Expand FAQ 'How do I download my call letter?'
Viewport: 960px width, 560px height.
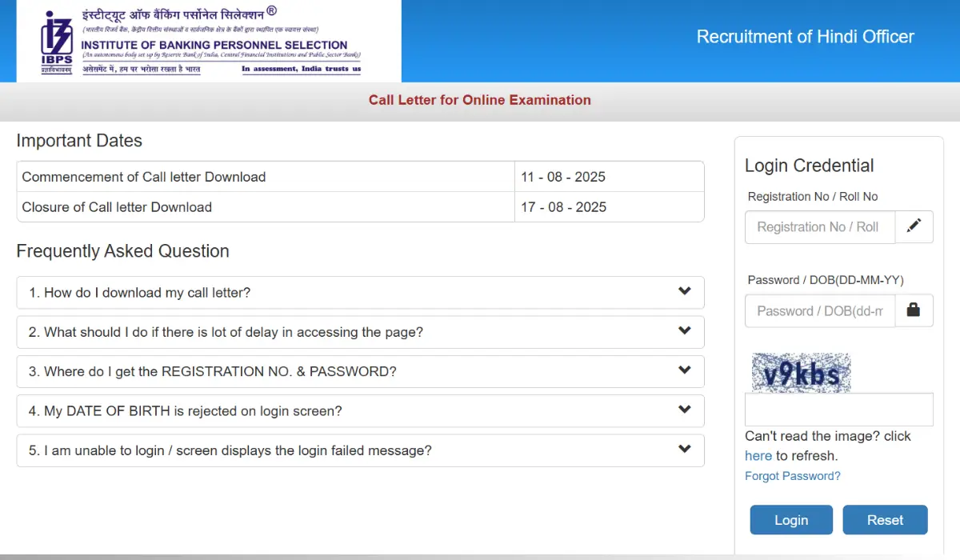360,293
